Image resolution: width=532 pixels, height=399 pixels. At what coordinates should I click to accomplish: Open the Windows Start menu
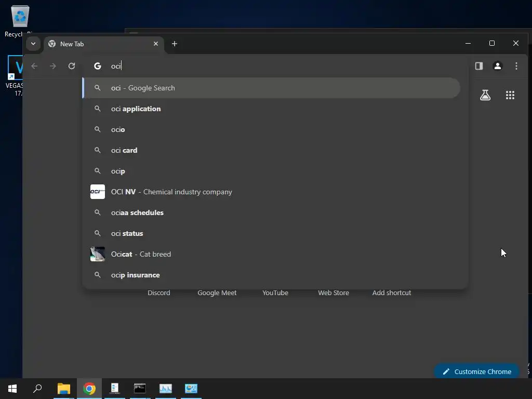point(12,389)
